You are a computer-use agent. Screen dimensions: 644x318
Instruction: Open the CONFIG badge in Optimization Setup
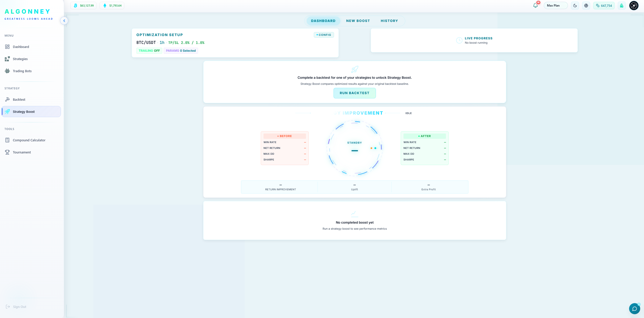pos(324,35)
